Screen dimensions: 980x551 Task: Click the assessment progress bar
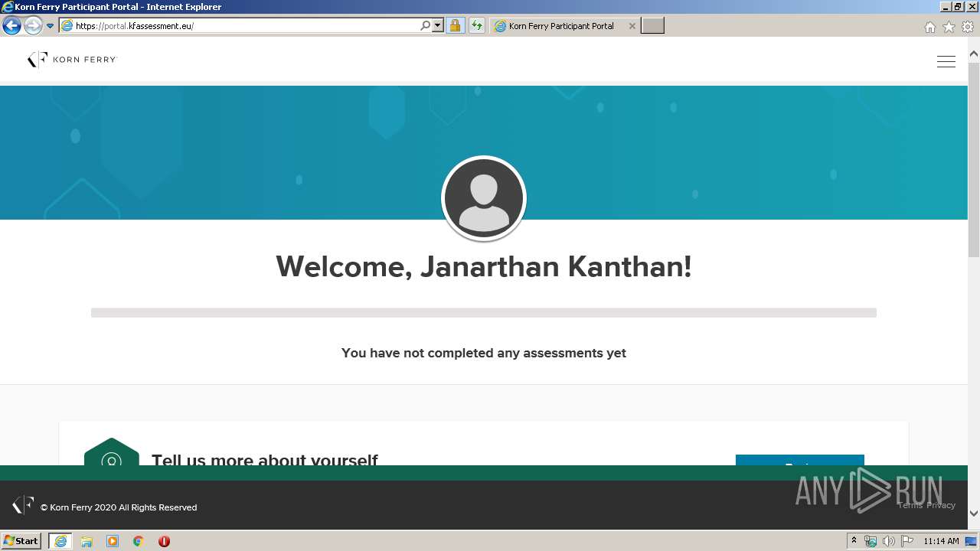point(484,312)
